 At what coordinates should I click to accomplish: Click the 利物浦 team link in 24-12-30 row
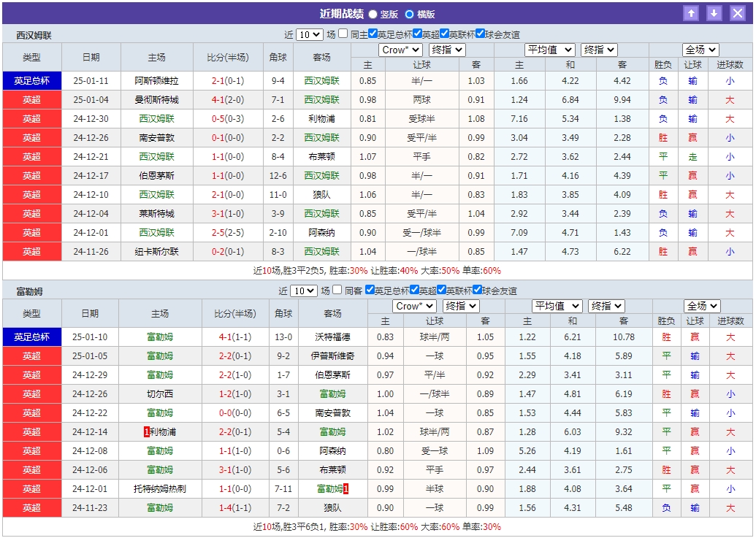(323, 118)
